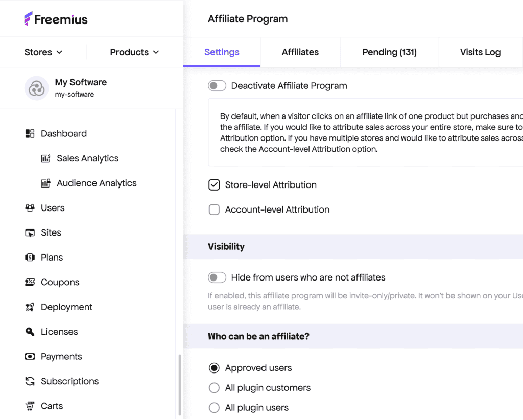The width and height of the screenshot is (523, 420).
Task: Expand the Products dropdown
Action: (134, 52)
